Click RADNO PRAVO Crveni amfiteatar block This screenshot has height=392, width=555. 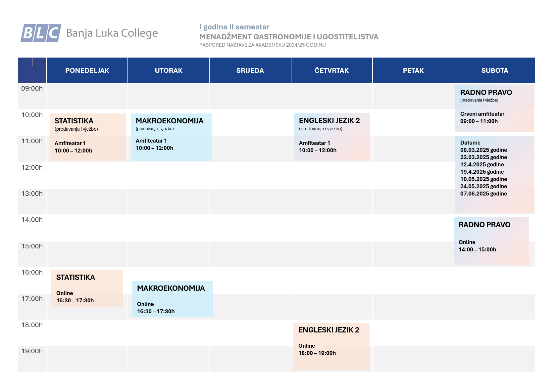point(494,109)
